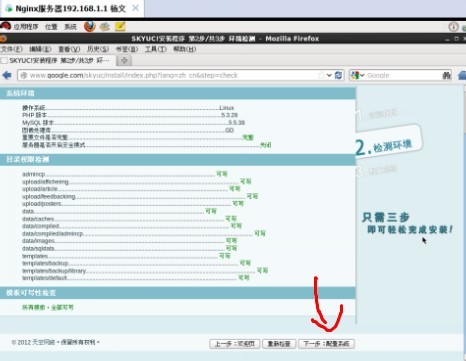Screen dimensions: 466x361
Task: Open the Home icon at toolbar edge
Action: tap(462, 75)
